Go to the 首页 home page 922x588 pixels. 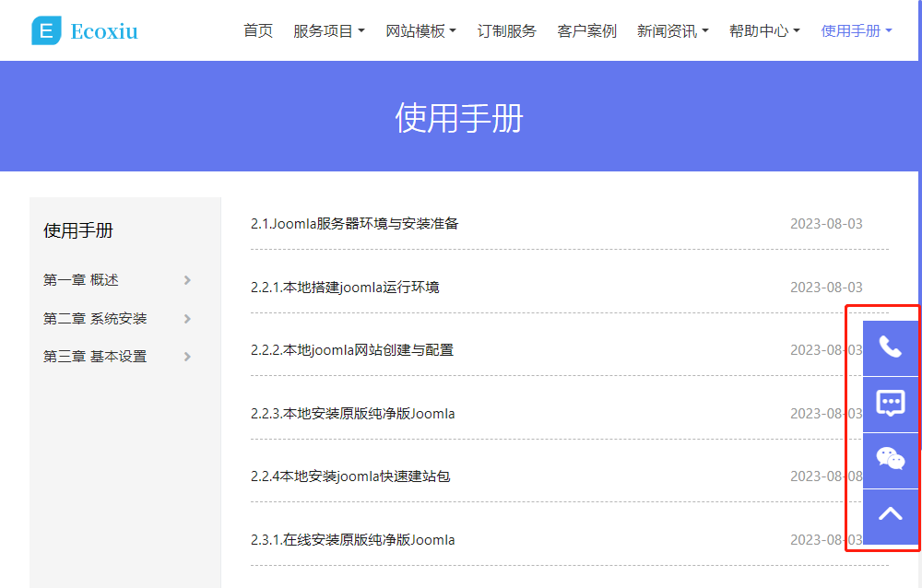click(258, 31)
